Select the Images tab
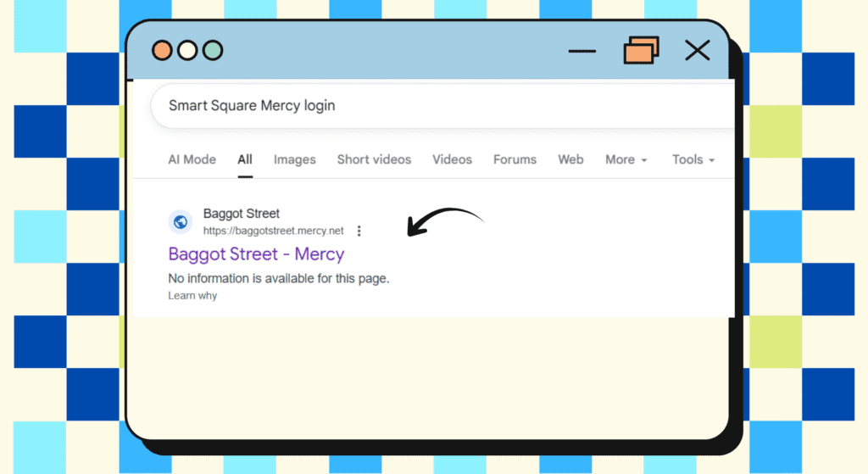This screenshot has height=474, width=868. point(294,159)
